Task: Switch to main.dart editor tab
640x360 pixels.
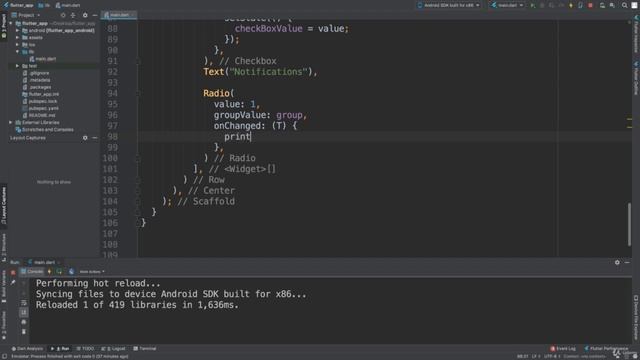Action: pyautogui.click(x=119, y=15)
